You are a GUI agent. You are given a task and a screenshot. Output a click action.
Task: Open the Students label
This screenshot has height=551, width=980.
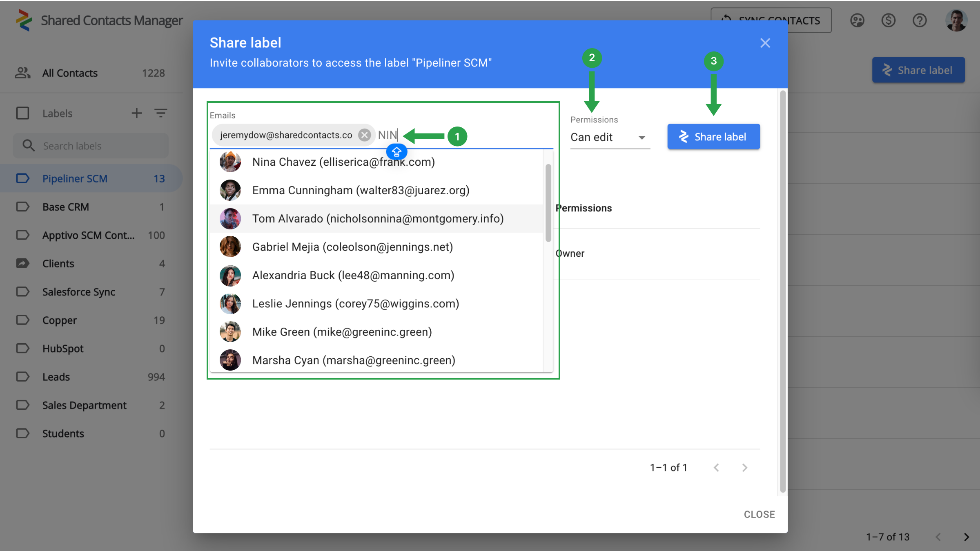point(91,433)
